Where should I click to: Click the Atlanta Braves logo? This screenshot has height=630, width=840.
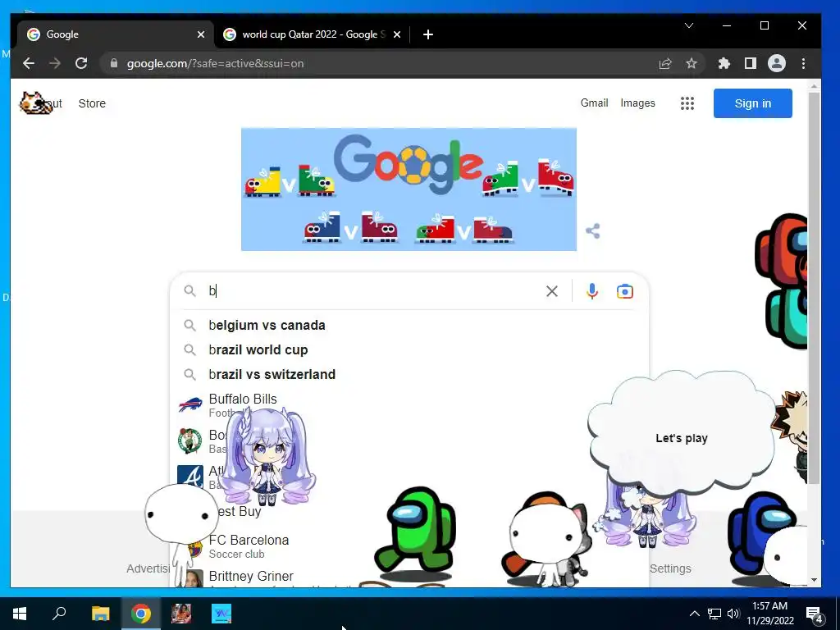click(x=190, y=477)
